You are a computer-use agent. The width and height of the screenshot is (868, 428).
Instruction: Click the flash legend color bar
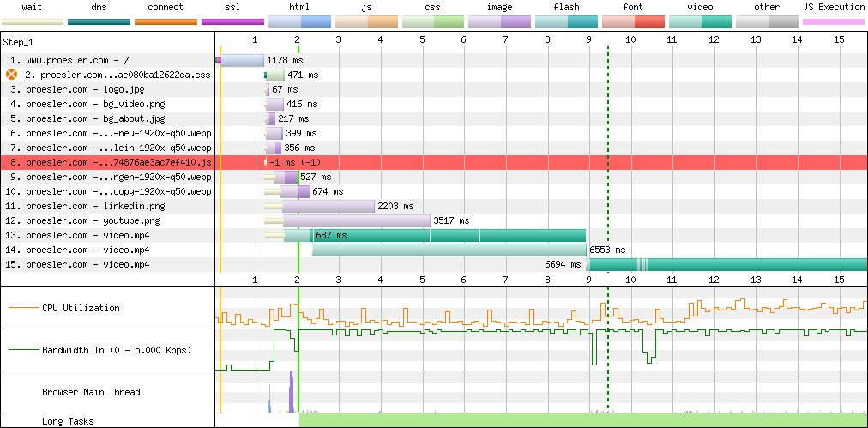click(567, 22)
